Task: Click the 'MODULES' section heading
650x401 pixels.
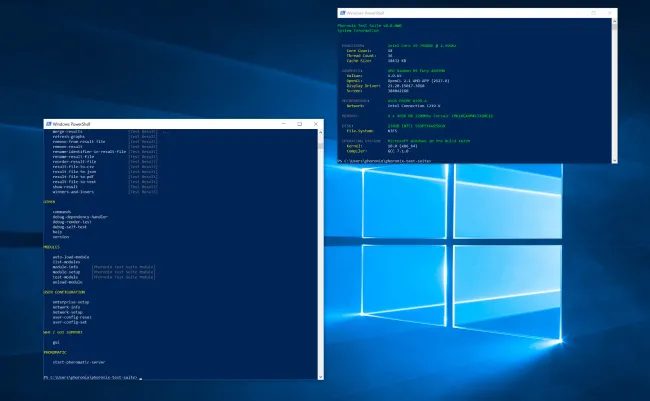Action: (x=51, y=247)
